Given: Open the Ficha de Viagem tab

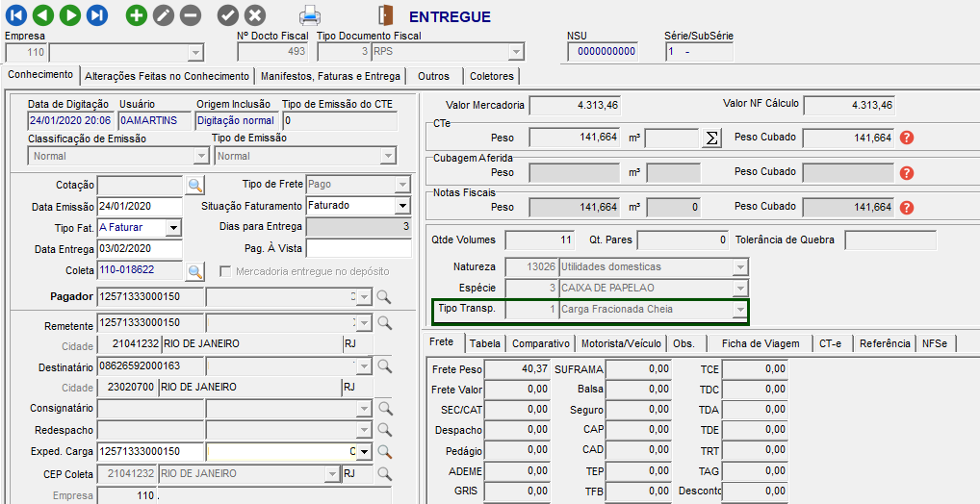Looking at the screenshot, I should (760, 343).
